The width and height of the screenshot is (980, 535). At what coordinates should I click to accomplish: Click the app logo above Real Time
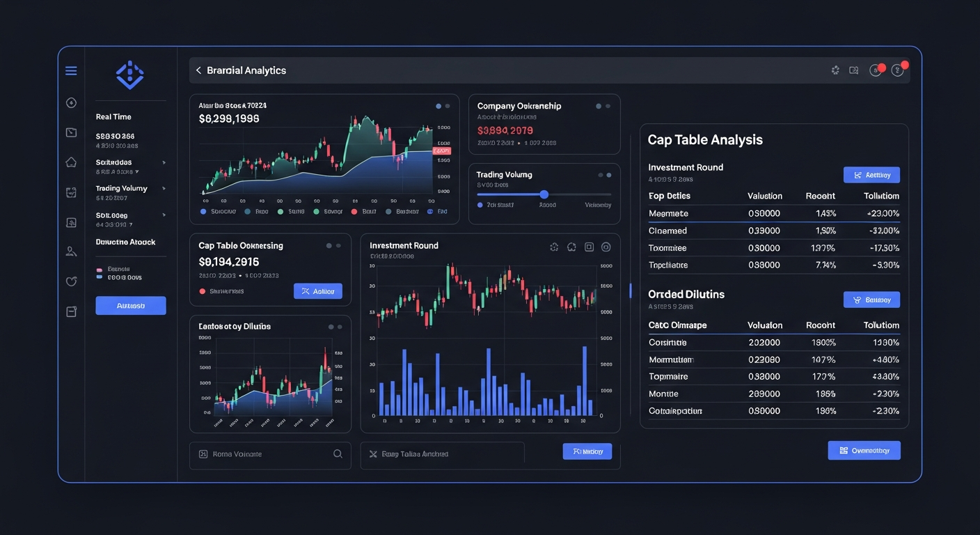tap(129, 74)
